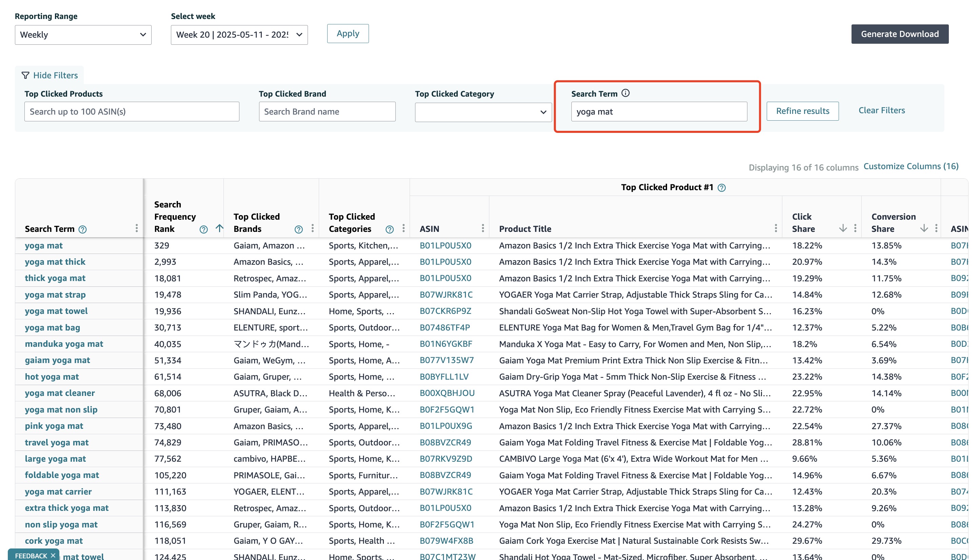Open the 'yoga mat towel' search term link

(x=56, y=311)
